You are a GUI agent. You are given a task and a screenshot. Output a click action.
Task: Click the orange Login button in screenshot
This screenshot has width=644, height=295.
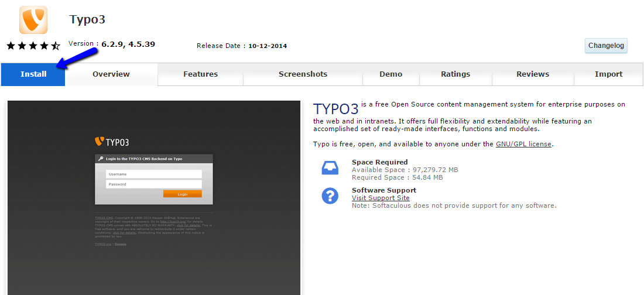pos(182,194)
